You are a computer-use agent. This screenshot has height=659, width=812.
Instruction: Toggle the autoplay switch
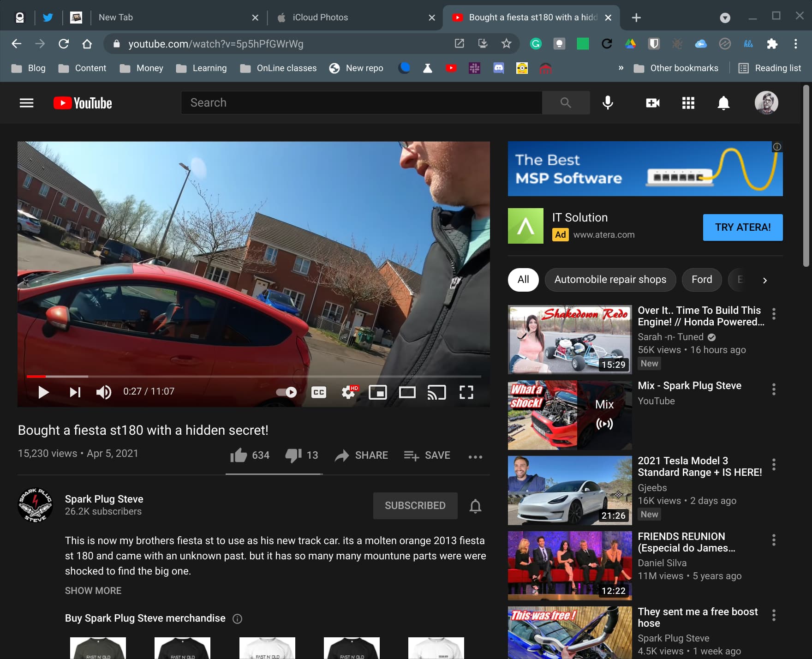pos(287,392)
